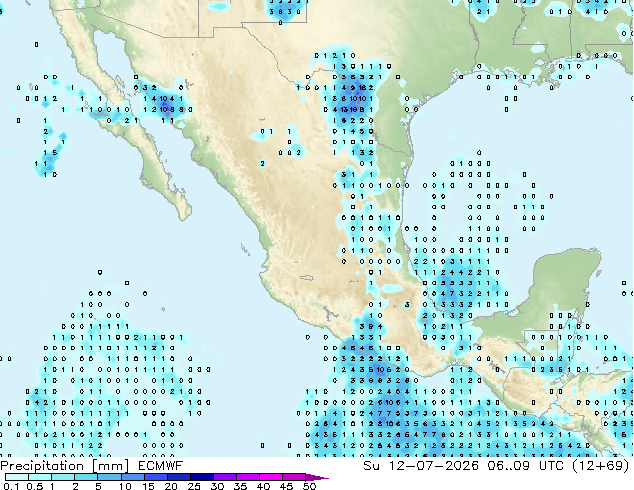Select the 40–45 mm magenta legend box
634x490 pixels.
point(271,477)
